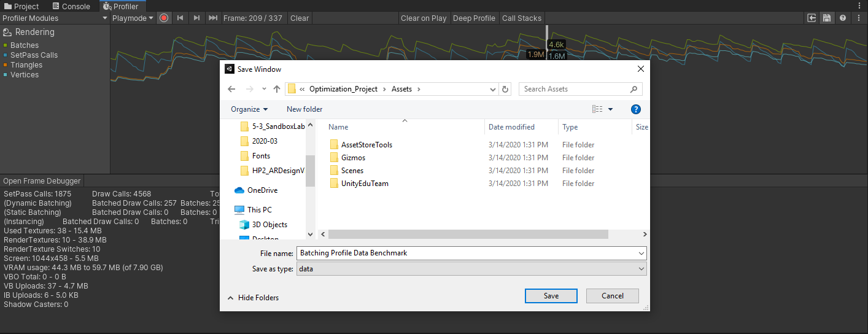Image resolution: width=868 pixels, height=334 pixels.
Task: Click the Load profiler data icon
Action: [812, 18]
